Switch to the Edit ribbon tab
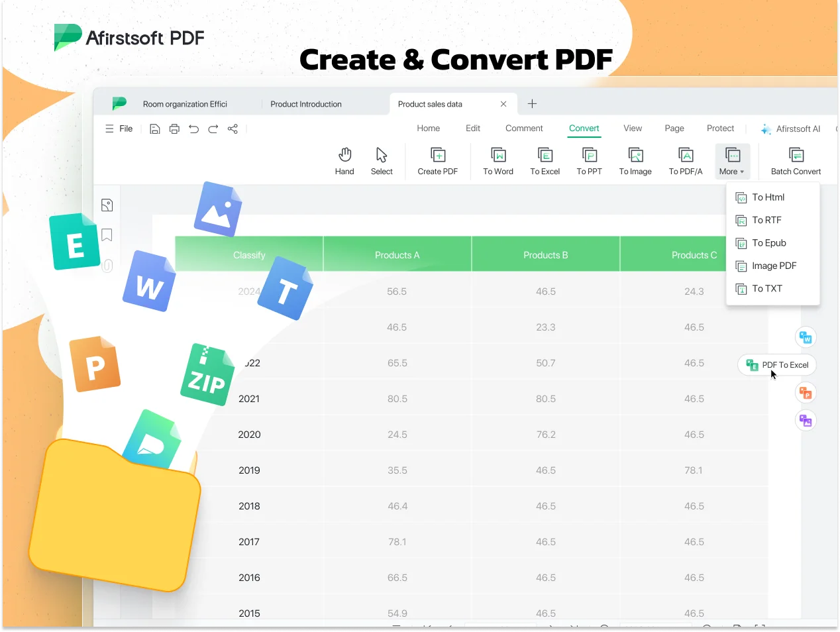840x632 pixels. [x=473, y=129]
